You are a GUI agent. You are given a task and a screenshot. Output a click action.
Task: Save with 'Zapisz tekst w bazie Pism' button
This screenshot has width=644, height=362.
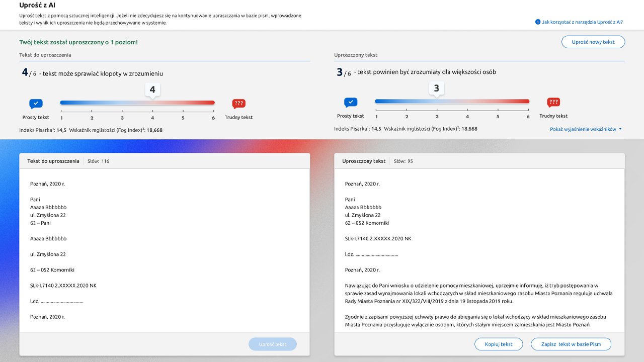point(571,344)
